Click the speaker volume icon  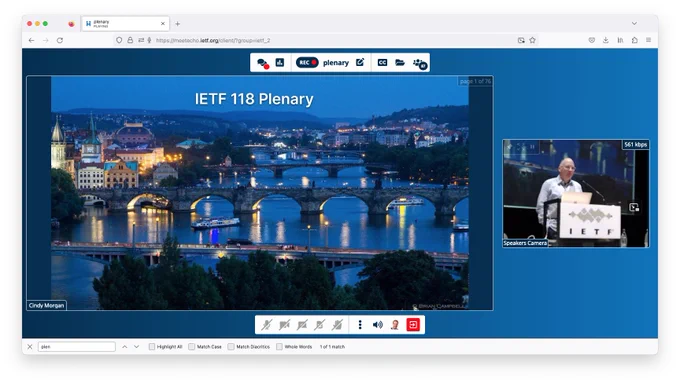[x=378, y=325]
